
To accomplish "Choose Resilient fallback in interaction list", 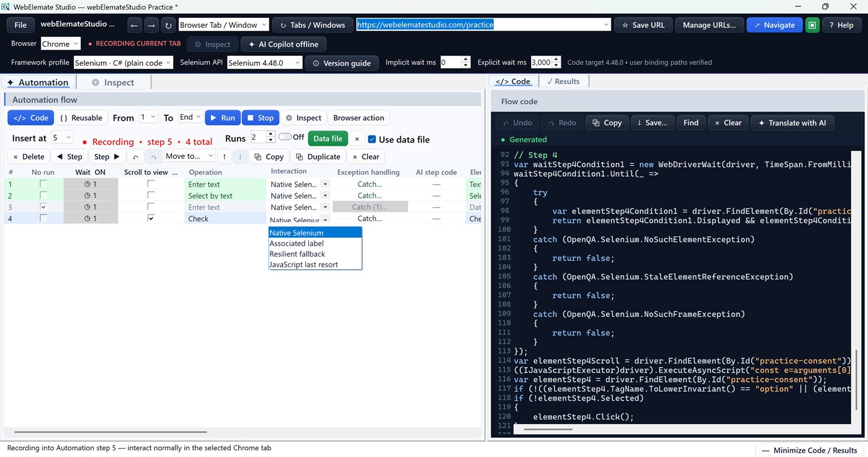I will (x=315, y=254).
